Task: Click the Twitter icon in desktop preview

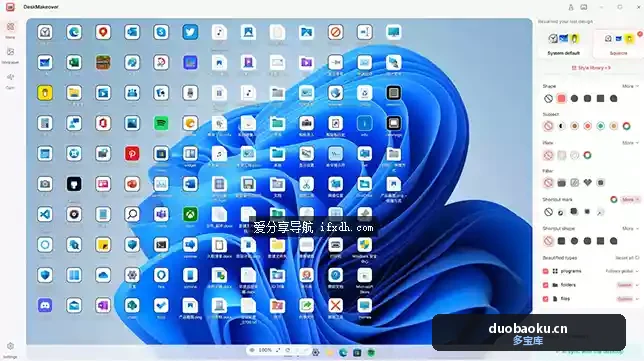Action: pos(190,32)
